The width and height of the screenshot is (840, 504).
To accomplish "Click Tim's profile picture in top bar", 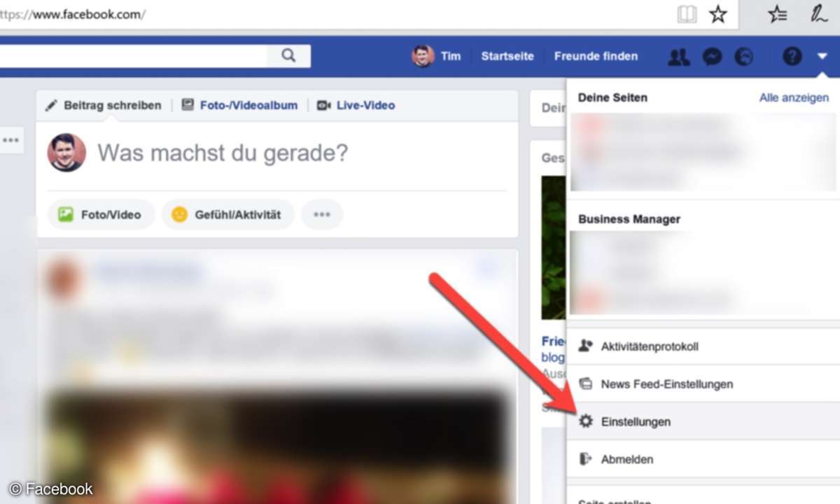I will [x=423, y=56].
